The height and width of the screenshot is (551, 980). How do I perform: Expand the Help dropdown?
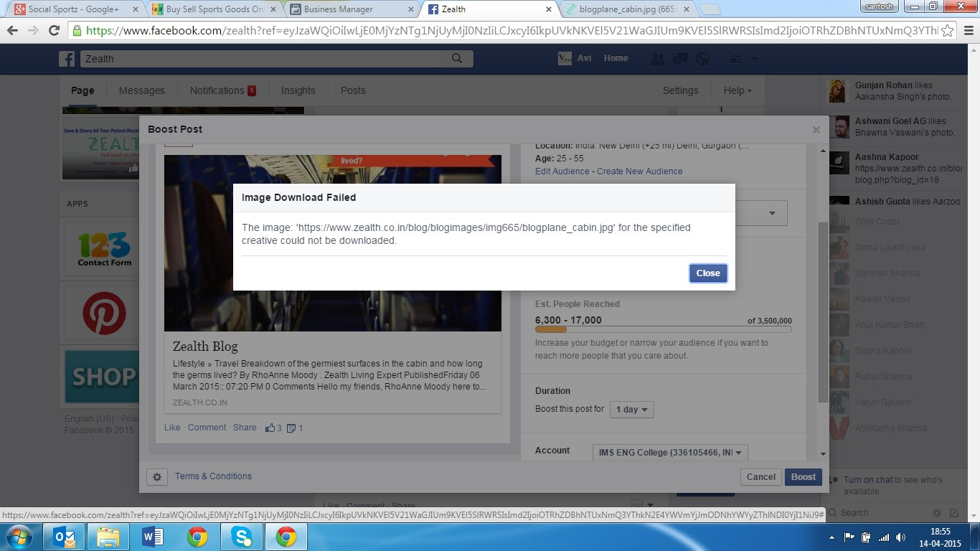[738, 90]
